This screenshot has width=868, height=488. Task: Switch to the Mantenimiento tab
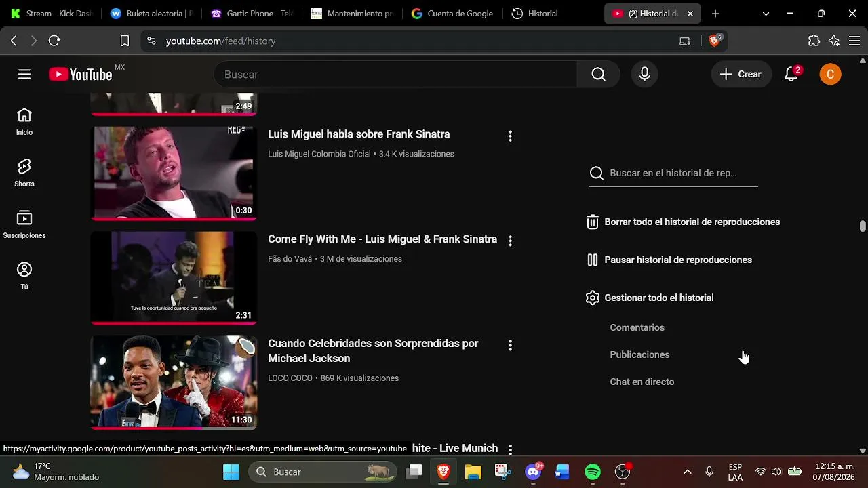tap(352, 14)
